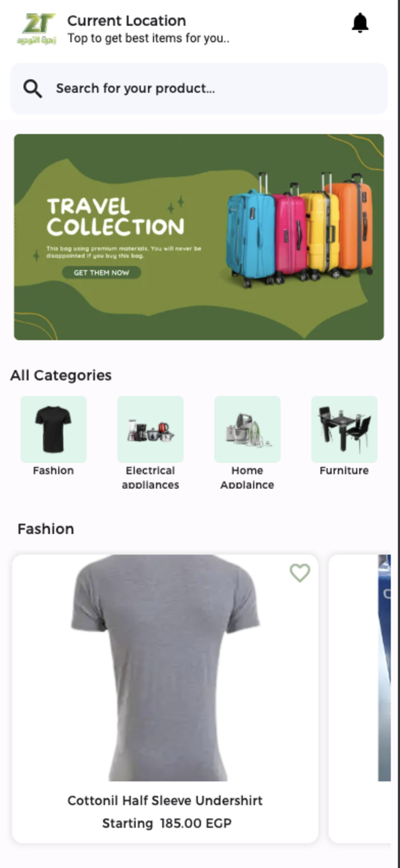
Task: Open the Travel Collection luggage banner
Action: (x=199, y=237)
